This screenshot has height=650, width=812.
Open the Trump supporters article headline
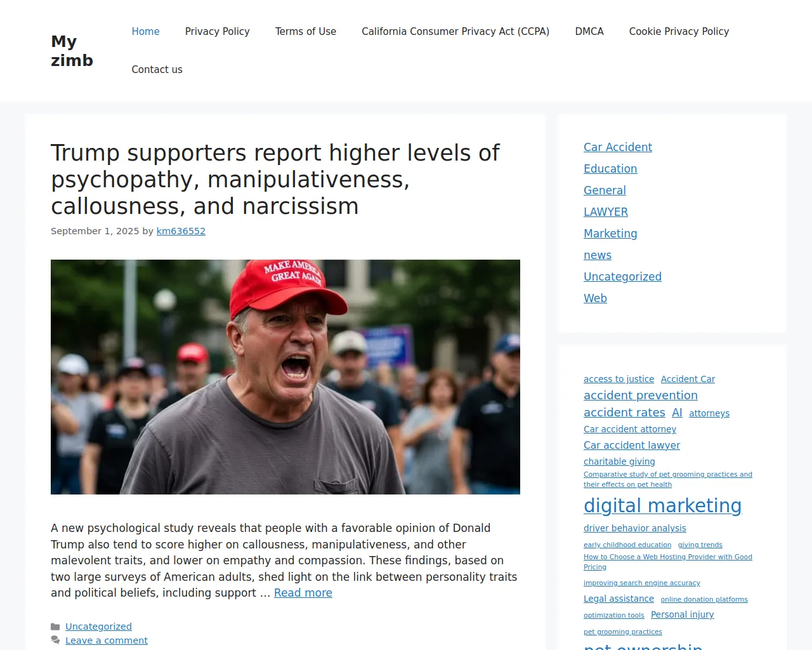[x=275, y=180]
